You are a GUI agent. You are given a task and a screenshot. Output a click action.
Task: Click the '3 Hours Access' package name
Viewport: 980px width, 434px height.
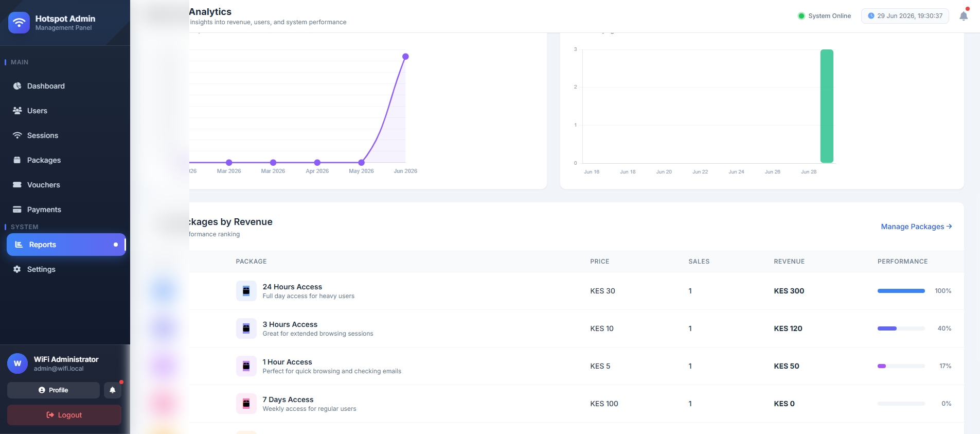tap(290, 324)
